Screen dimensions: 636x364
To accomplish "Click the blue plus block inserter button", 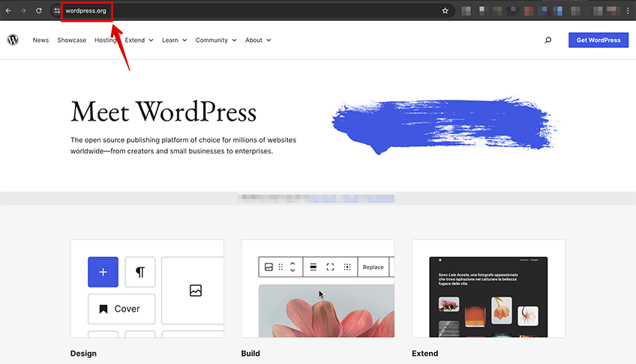I will pyautogui.click(x=103, y=272).
